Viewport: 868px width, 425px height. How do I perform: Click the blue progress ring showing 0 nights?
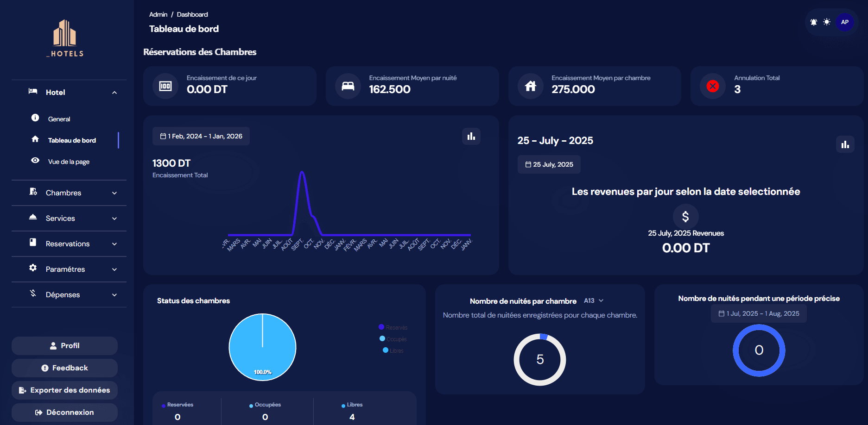[759, 350]
